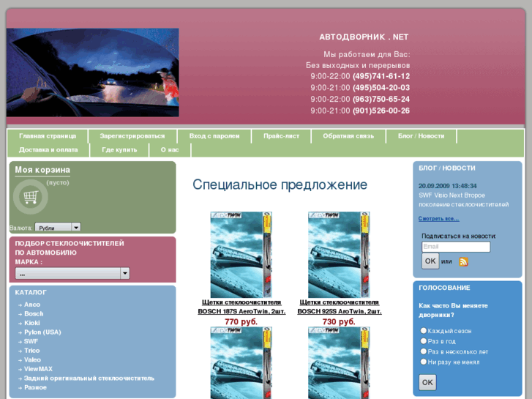Expand the Марка car brand dropdown

click(72, 273)
